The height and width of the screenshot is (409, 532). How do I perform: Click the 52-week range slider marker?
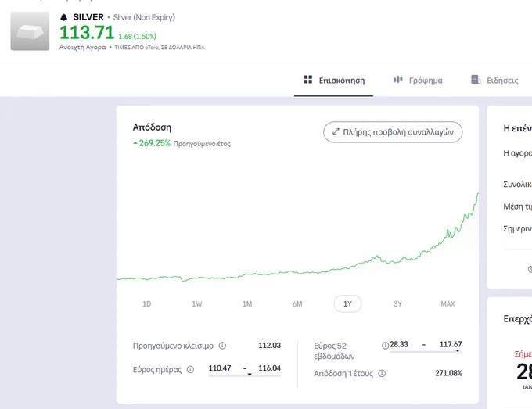point(458,350)
